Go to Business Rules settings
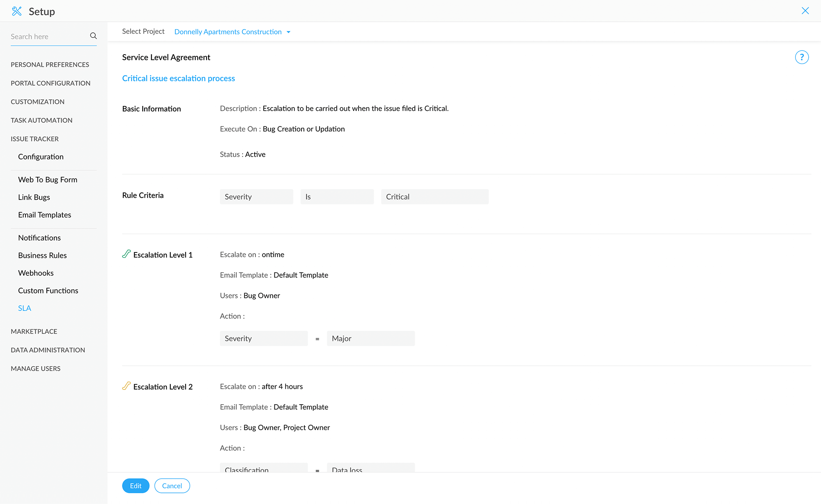The image size is (821, 504). [x=42, y=255]
